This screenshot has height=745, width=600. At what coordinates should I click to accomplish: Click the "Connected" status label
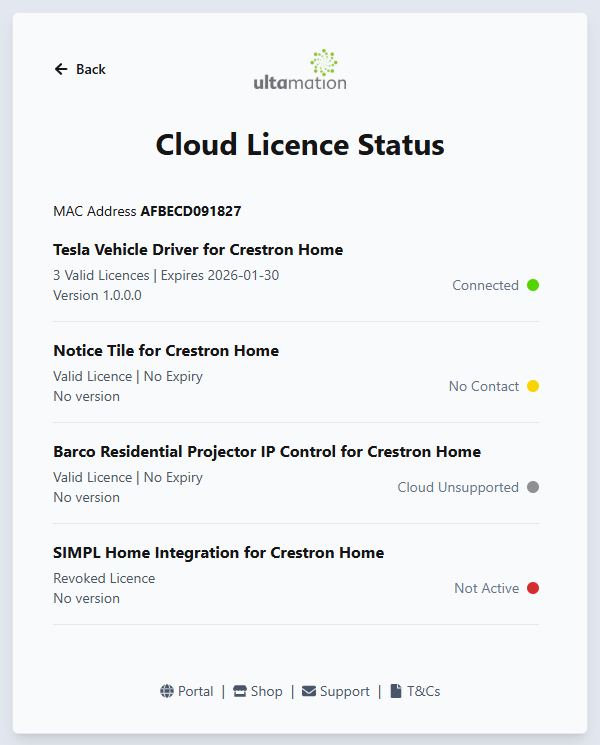486,285
